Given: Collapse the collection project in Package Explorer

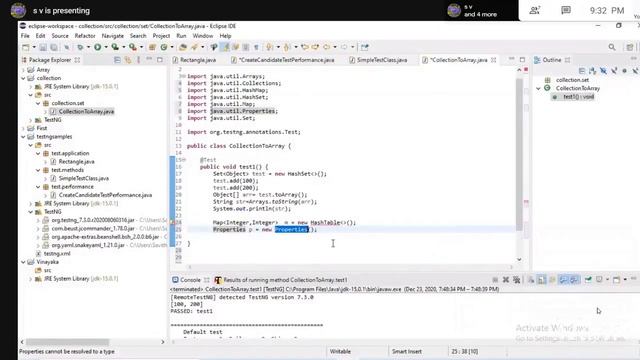Looking at the screenshot, I should pos(23,78).
